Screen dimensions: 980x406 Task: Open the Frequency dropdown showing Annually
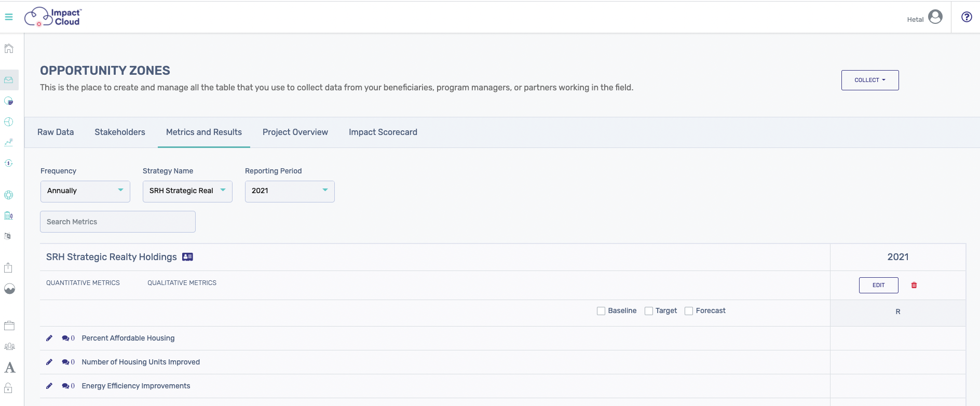(x=85, y=191)
